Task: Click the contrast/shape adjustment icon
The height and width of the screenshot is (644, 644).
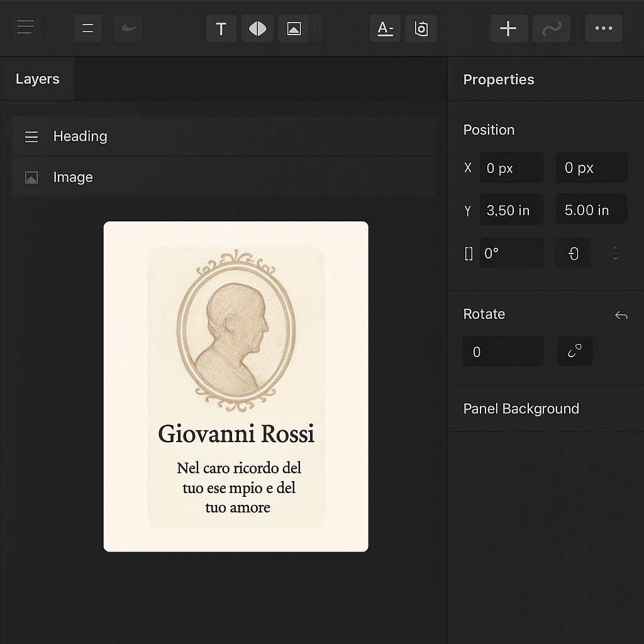Action: point(257,28)
